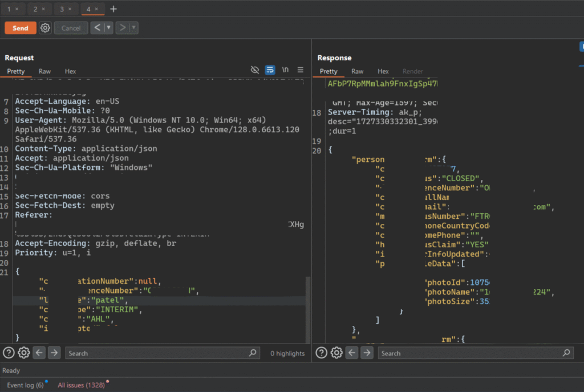Jump to next match in request search
Viewport: 584px width, 392px height.
click(54, 353)
